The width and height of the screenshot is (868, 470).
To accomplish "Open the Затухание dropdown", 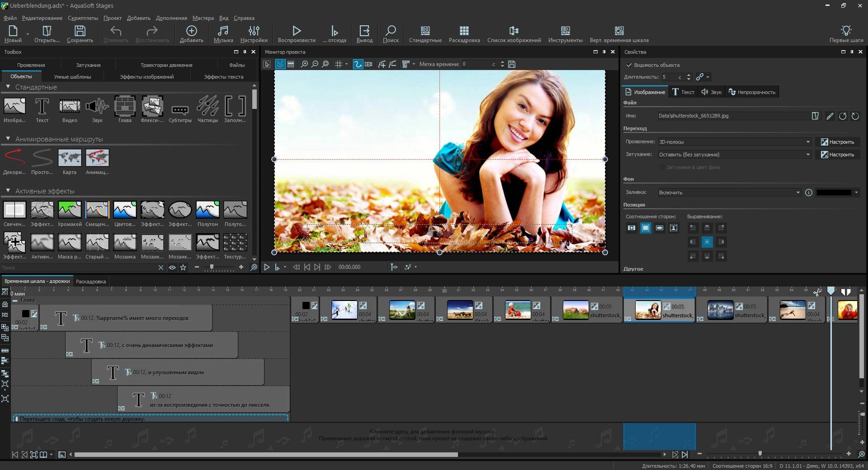I will tap(735, 155).
